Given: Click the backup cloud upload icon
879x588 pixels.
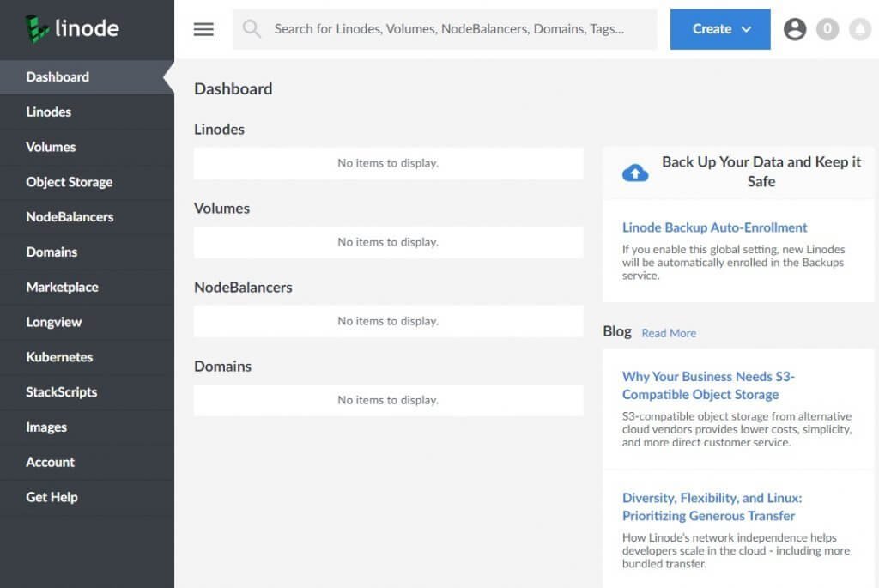Looking at the screenshot, I should click(x=635, y=171).
